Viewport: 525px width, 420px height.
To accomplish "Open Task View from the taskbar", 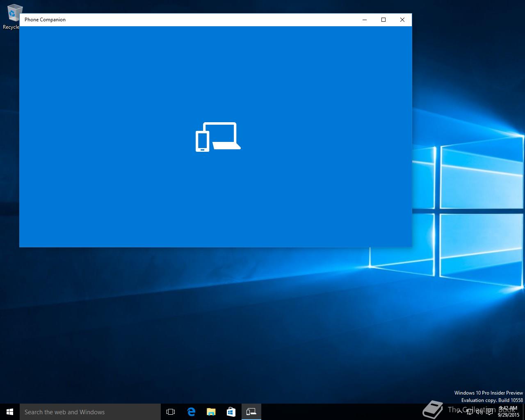I will (x=171, y=412).
